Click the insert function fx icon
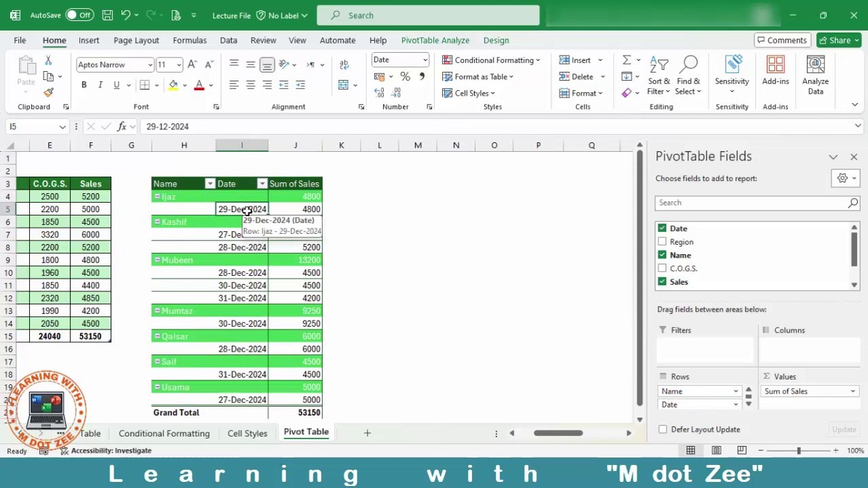Image resolution: width=868 pixels, height=488 pixels. 122,126
